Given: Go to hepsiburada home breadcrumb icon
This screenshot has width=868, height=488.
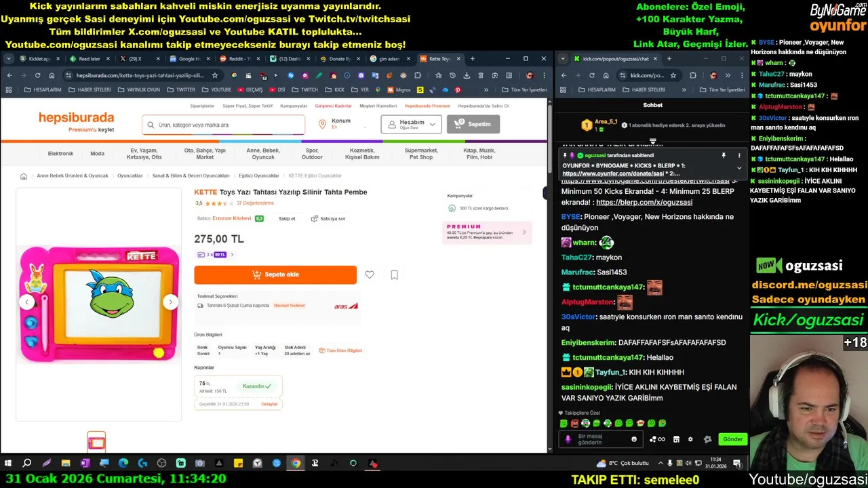Looking at the screenshot, I should click(x=24, y=176).
